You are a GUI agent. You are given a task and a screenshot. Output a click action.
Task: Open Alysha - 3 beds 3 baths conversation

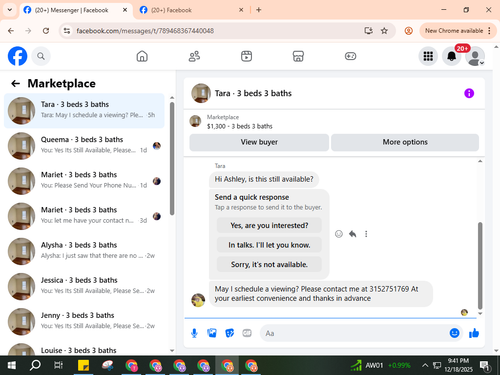tap(84, 251)
